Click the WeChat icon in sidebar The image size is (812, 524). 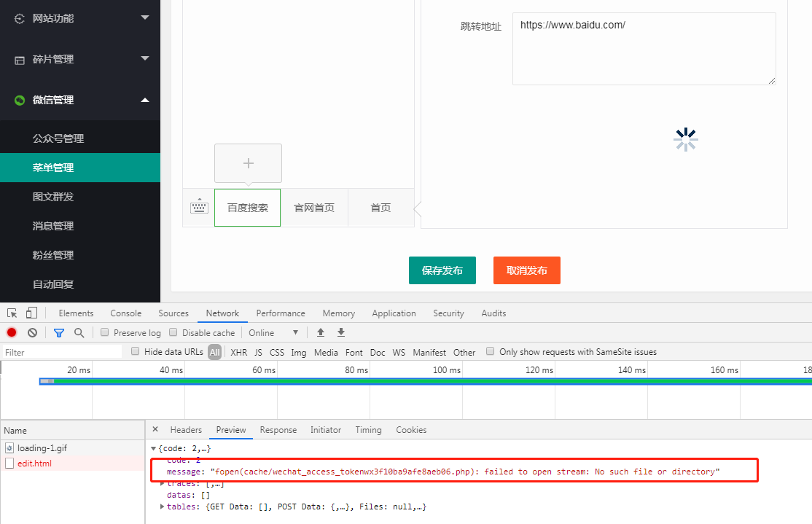(x=20, y=100)
